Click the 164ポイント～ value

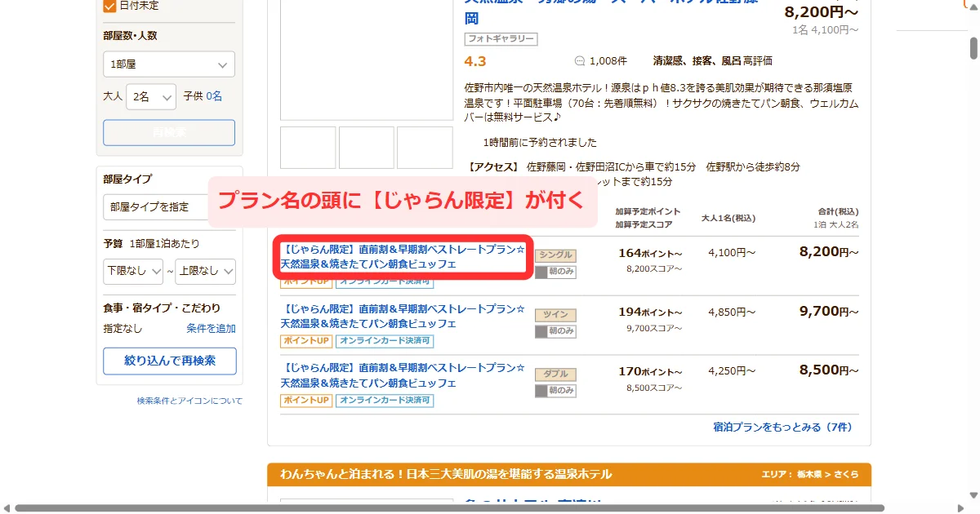click(650, 253)
